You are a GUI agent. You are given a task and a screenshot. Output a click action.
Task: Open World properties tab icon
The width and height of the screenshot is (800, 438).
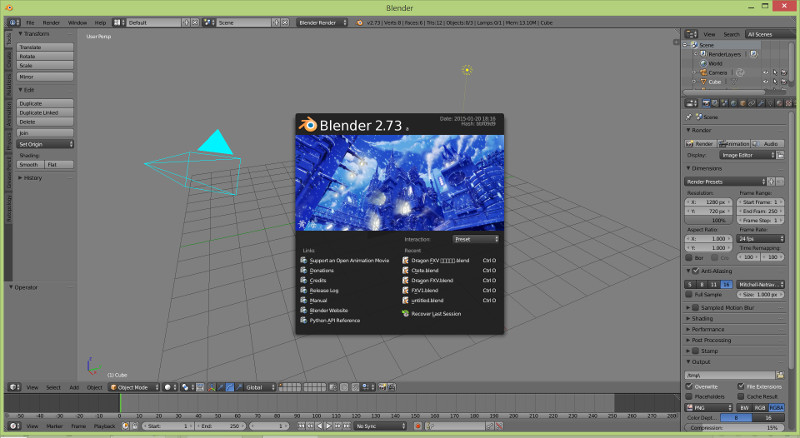(734, 103)
